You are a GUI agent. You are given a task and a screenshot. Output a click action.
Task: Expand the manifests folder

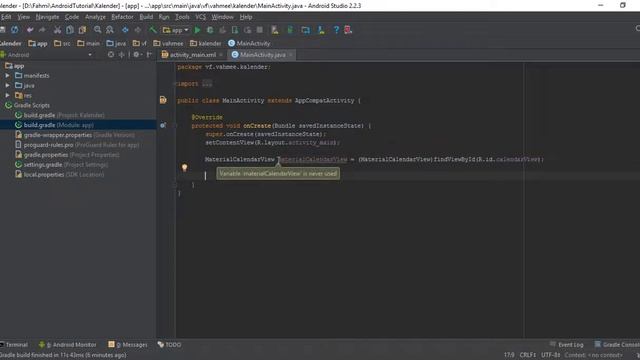point(7,76)
